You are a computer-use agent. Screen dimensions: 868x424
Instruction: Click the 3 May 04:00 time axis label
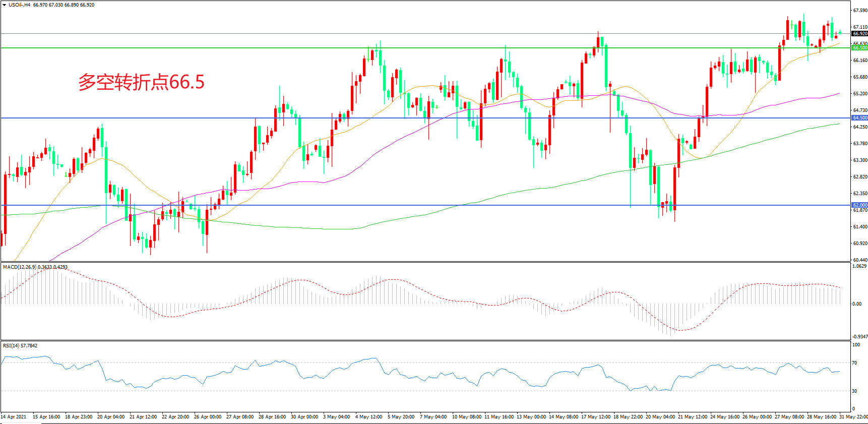click(336, 417)
